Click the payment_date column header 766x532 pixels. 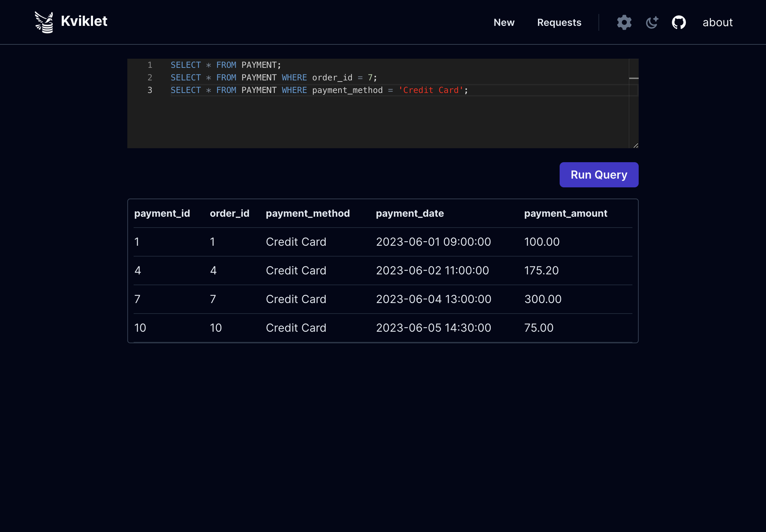[x=410, y=213]
